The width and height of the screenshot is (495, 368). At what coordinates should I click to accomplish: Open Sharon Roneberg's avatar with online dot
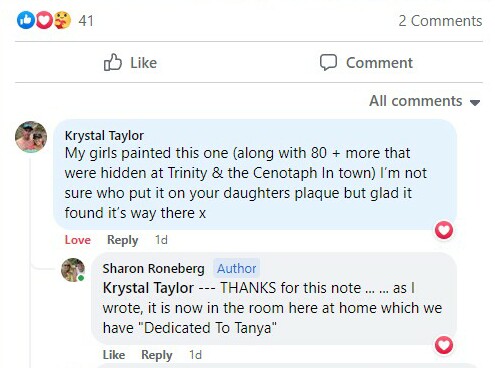73,270
